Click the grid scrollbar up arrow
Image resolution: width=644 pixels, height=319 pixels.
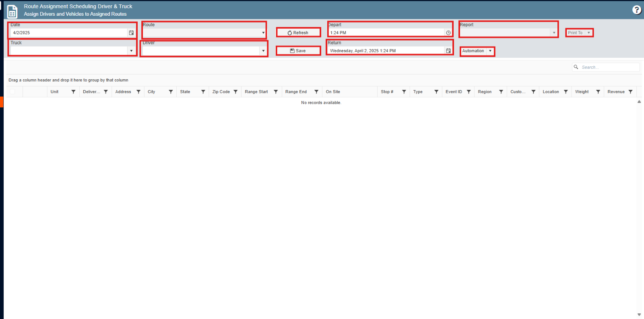tap(639, 102)
